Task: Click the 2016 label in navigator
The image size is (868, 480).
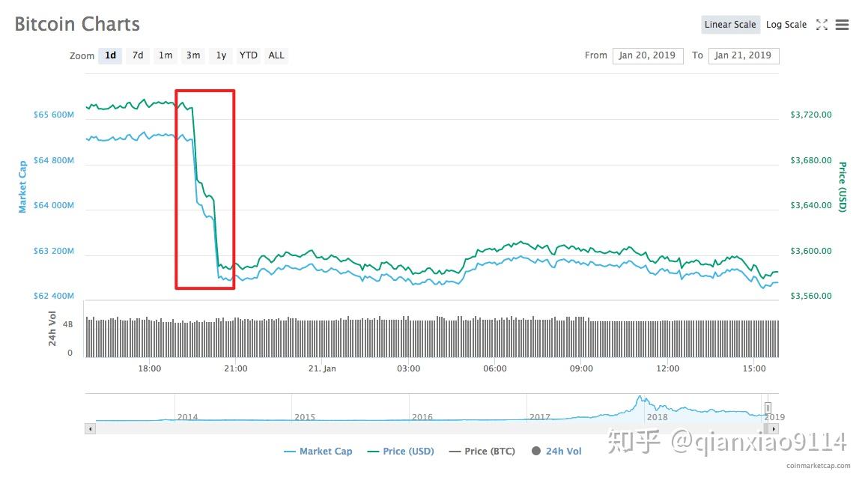Action: point(422,417)
